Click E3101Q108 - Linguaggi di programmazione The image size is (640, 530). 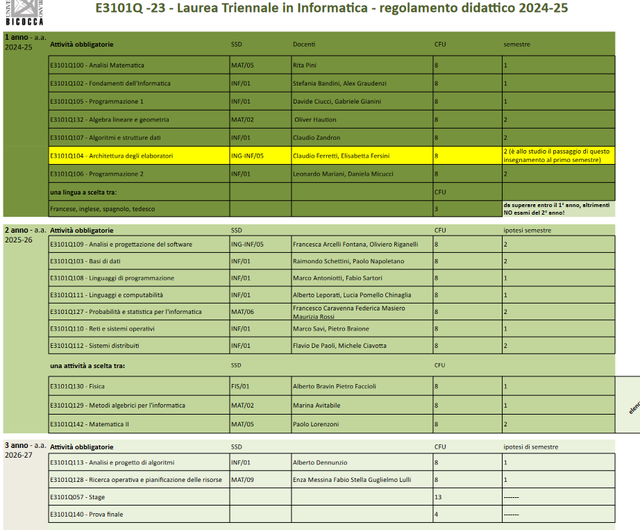(x=139, y=278)
